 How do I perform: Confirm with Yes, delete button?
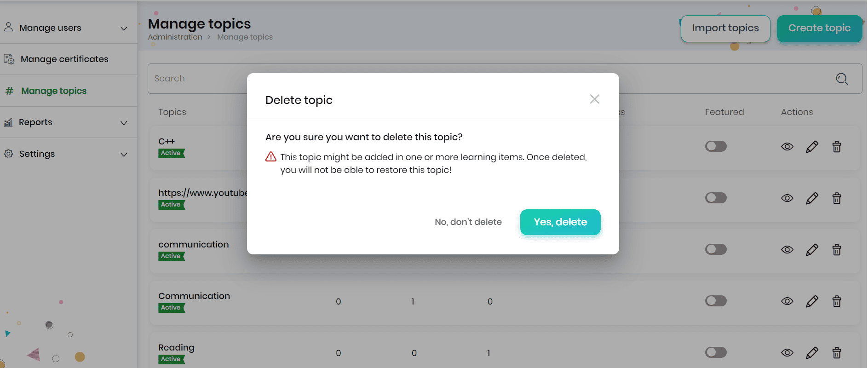[560, 222]
